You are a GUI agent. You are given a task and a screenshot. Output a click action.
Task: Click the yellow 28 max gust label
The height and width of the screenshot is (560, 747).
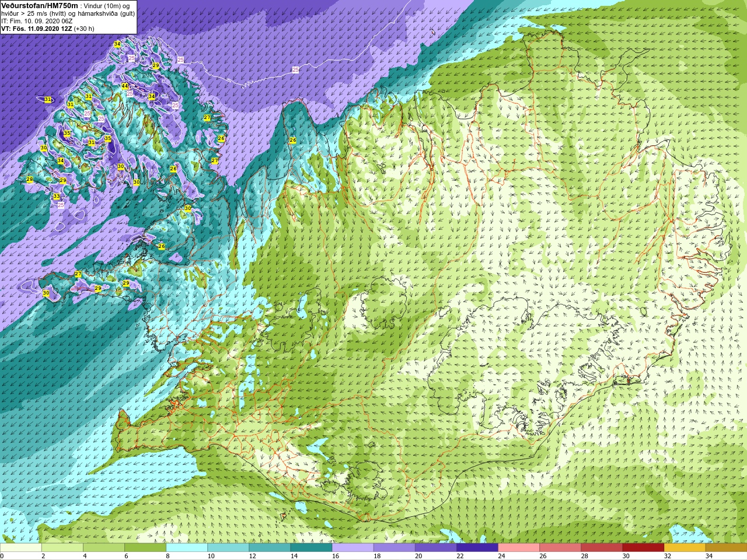coord(30,179)
